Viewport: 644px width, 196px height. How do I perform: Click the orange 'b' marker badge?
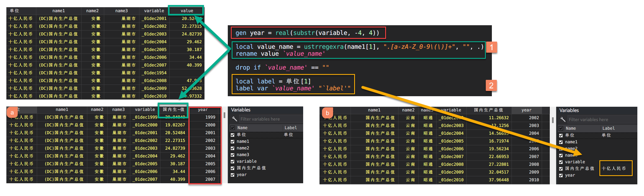point(327,113)
